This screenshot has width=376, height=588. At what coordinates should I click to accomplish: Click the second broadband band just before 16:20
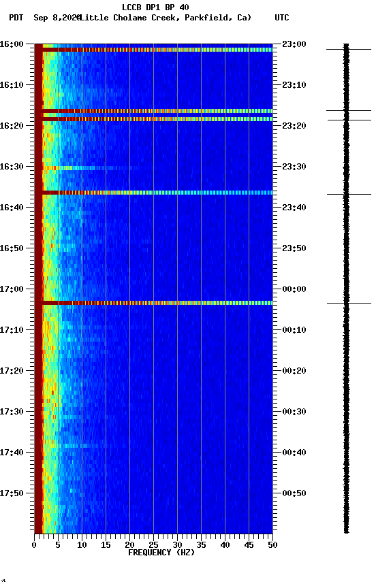(x=153, y=119)
